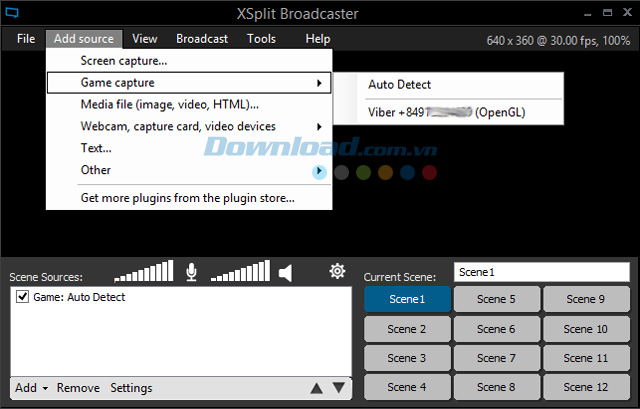Switch to Scene 5

(496, 299)
